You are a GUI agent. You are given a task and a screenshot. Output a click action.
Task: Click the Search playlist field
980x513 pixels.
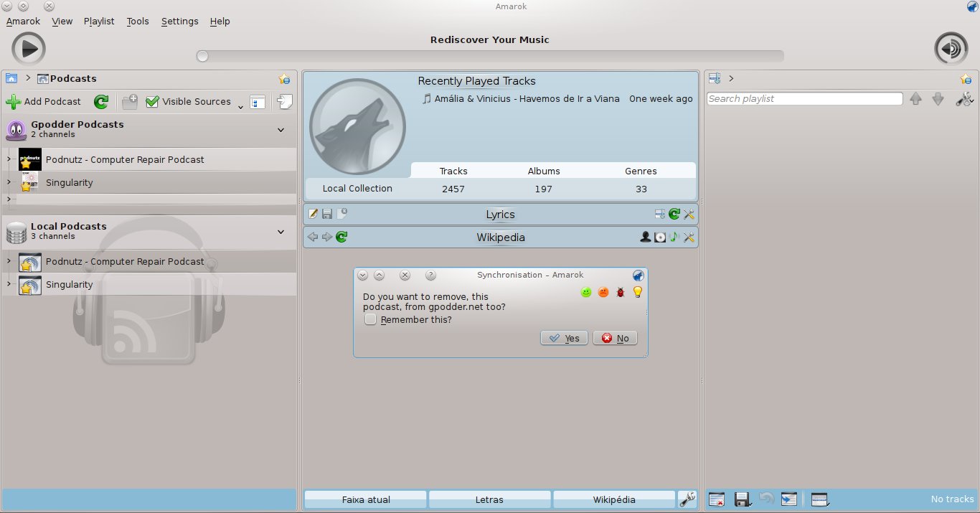click(x=804, y=99)
